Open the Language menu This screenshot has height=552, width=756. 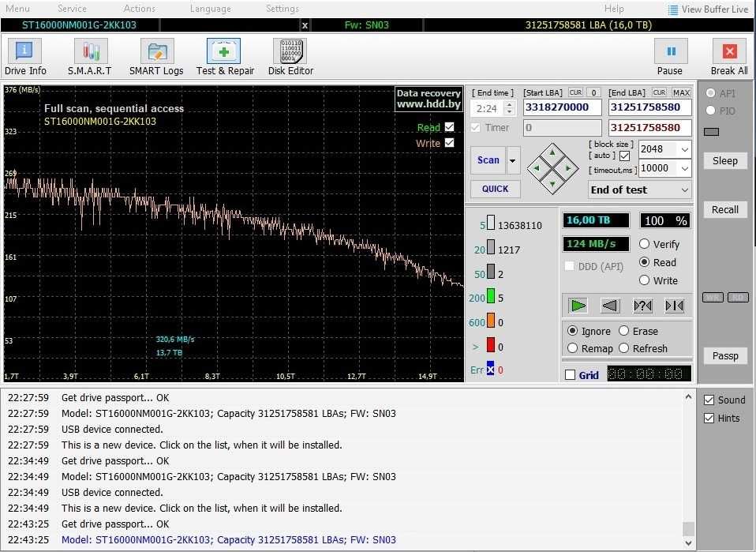pyautogui.click(x=210, y=9)
